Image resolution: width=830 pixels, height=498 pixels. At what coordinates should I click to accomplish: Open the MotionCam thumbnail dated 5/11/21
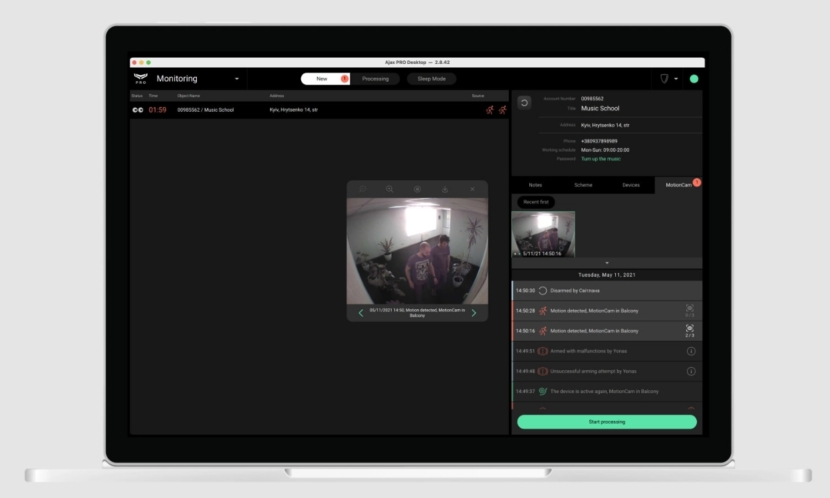pos(543,234)
